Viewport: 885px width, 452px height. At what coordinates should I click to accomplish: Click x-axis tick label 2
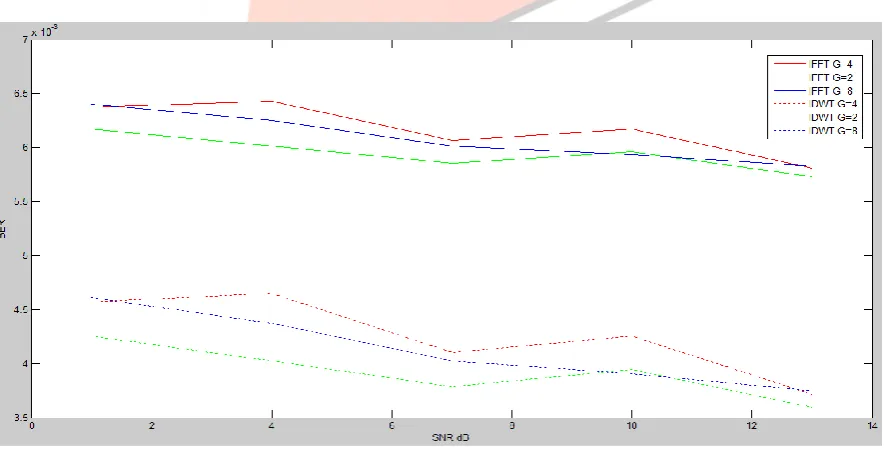tap(152, 426)
